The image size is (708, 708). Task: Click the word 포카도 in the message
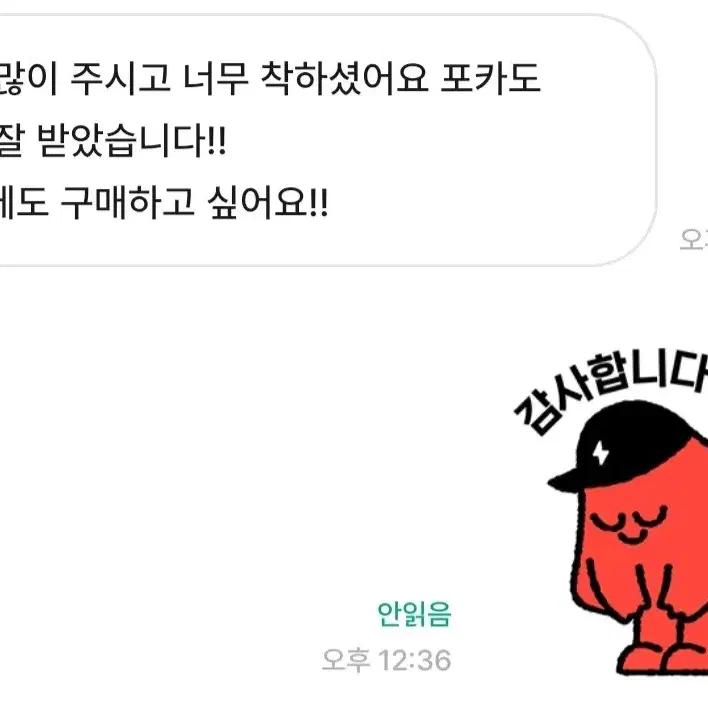click(490, 79)
